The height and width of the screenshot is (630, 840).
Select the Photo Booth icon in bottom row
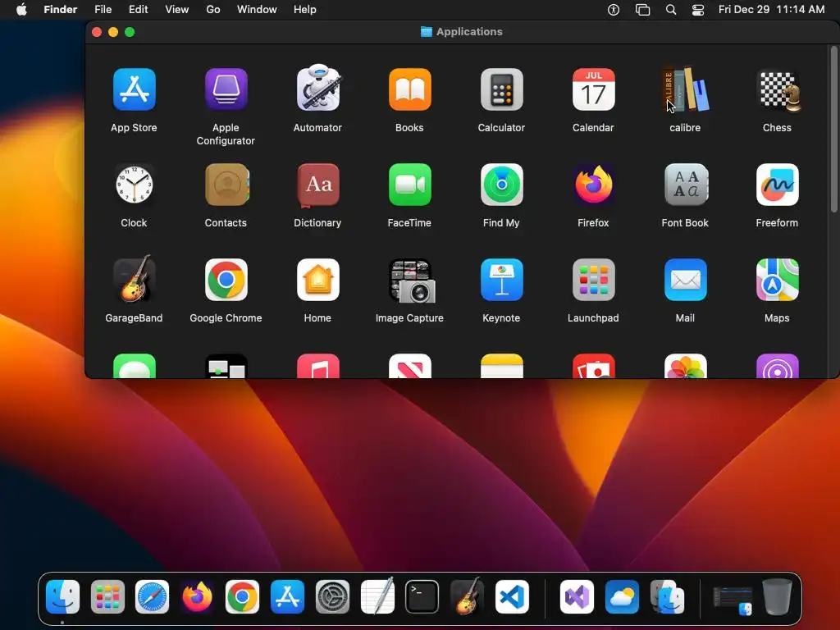[593, 366]
